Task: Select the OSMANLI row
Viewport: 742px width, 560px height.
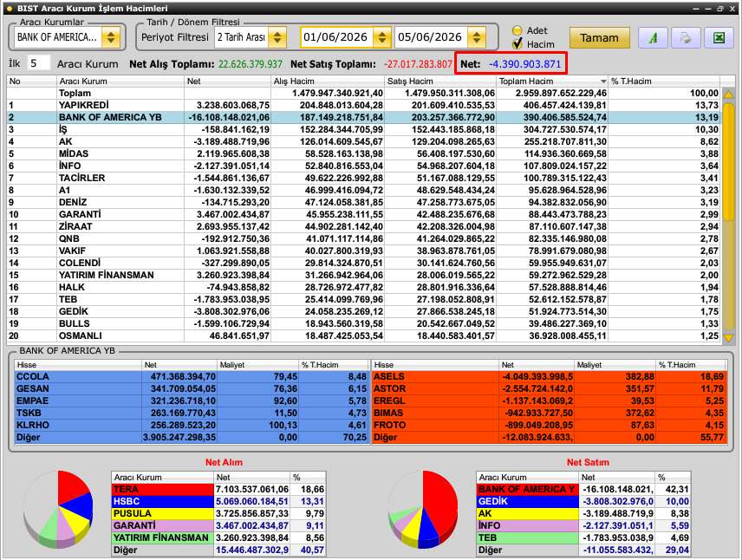Action: click(363, 335)
